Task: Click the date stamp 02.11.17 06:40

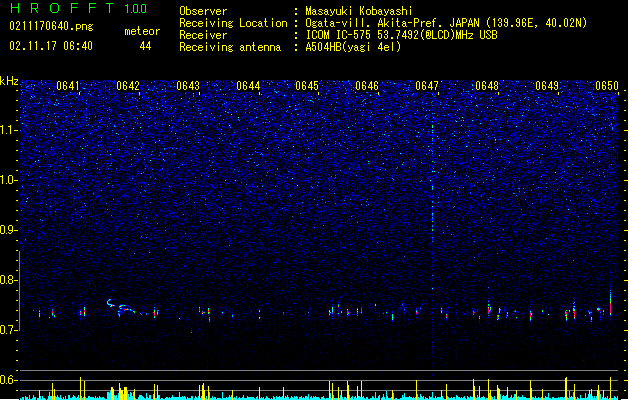Action: [x=51, y=46]
